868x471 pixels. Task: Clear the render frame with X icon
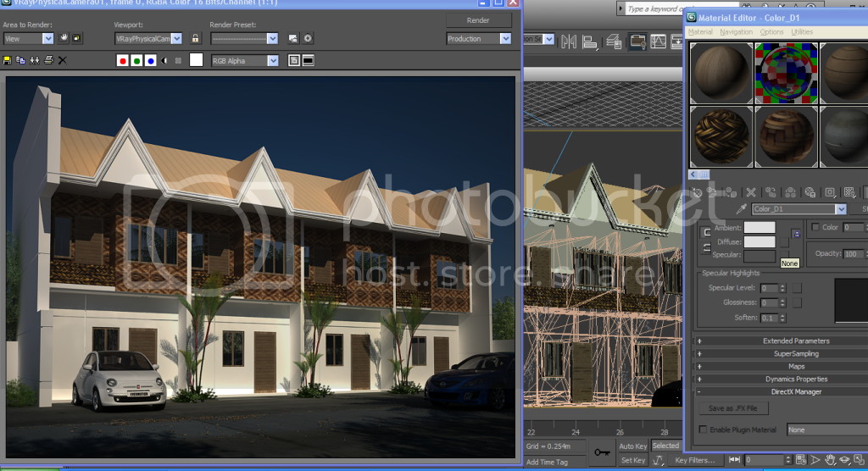pos(62,60)
